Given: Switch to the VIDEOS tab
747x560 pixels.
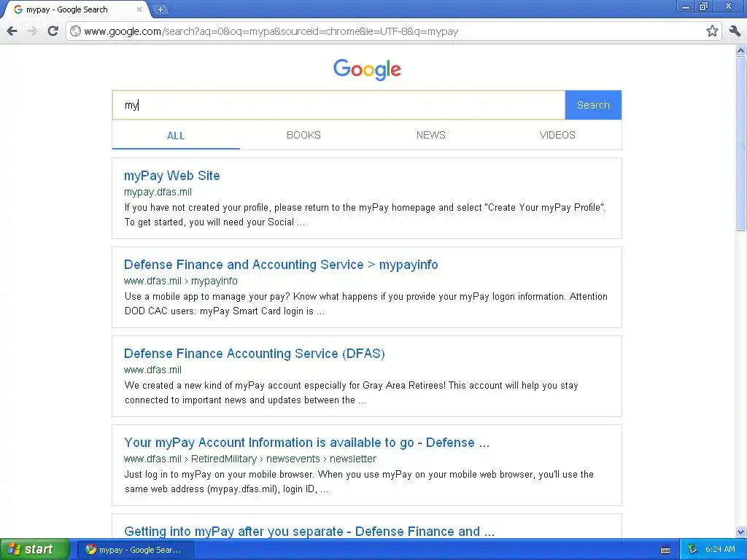Looking at the screenshot, I should [x=557, y=135].
